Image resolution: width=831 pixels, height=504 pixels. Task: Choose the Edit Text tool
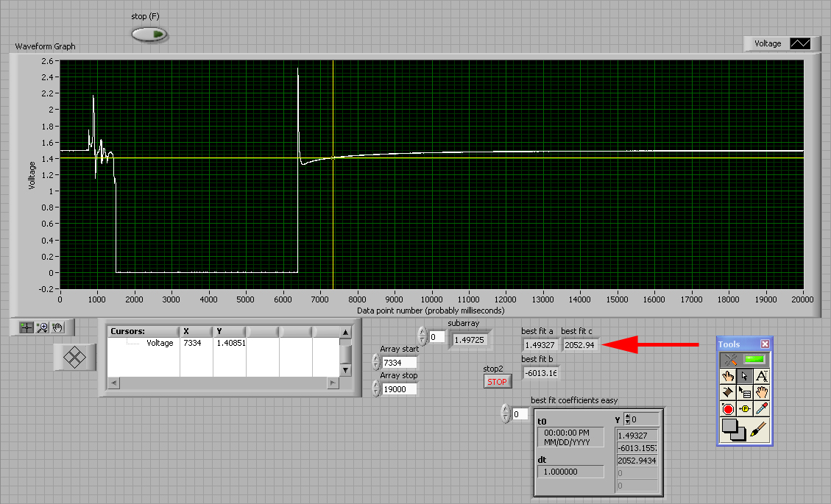(762, 376)
